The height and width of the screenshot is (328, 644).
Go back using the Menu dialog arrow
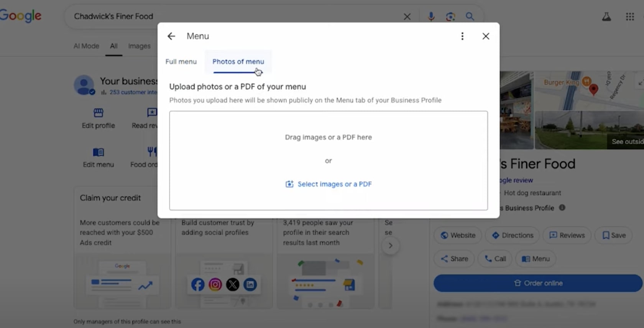click(171, 36)
